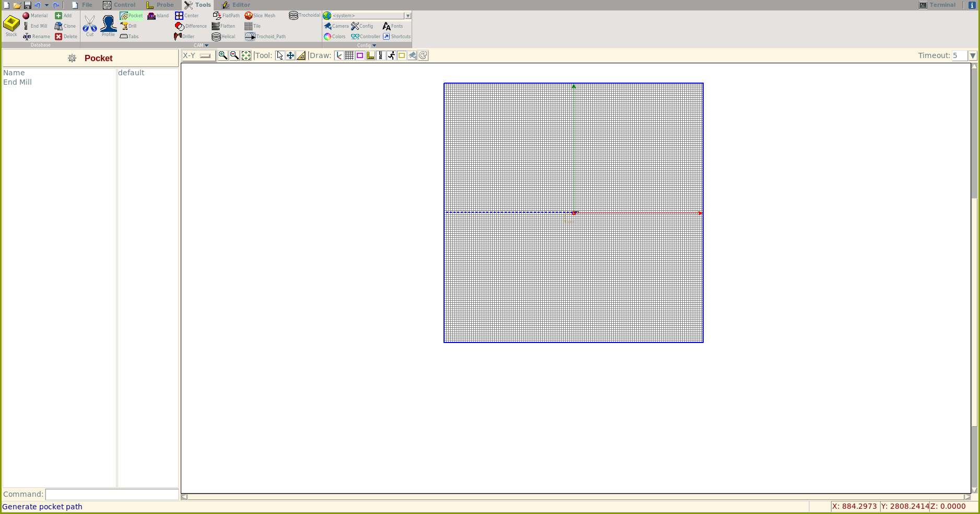
Task: Add a new database item
Action: pyautogui.click(x=63, y=16)
